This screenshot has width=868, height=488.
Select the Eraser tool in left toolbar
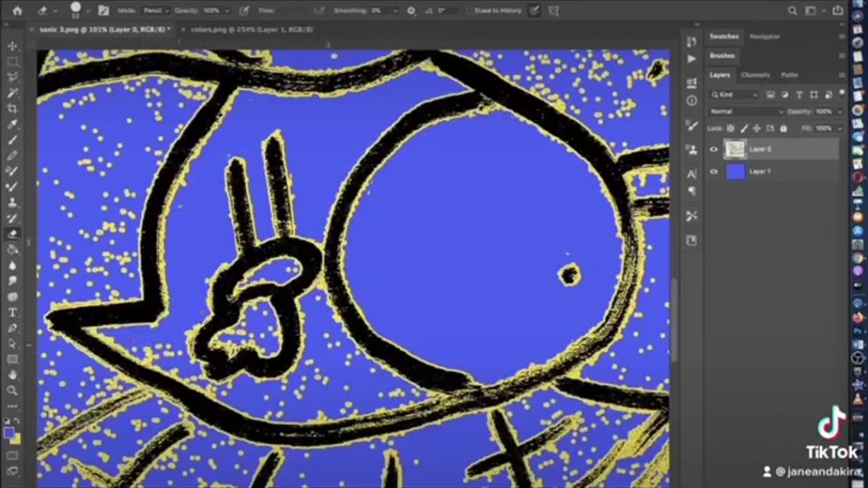[x=12, y=234]
